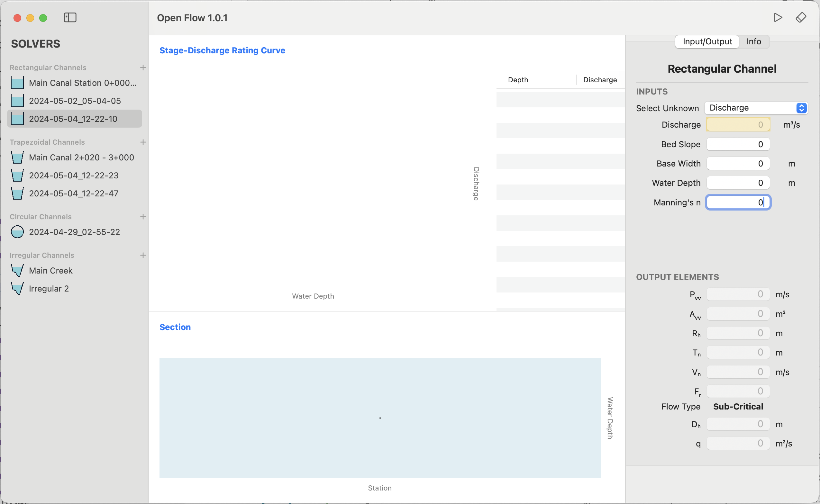Click the Stage-Discharge Rating Curve heading
820x504 pixels.
pos(222,50)
